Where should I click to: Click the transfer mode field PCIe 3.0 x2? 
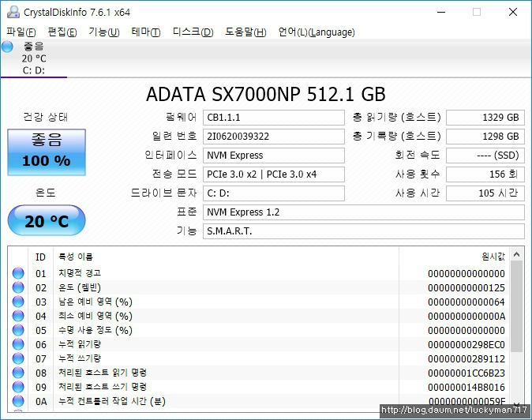tap(274, 174)
